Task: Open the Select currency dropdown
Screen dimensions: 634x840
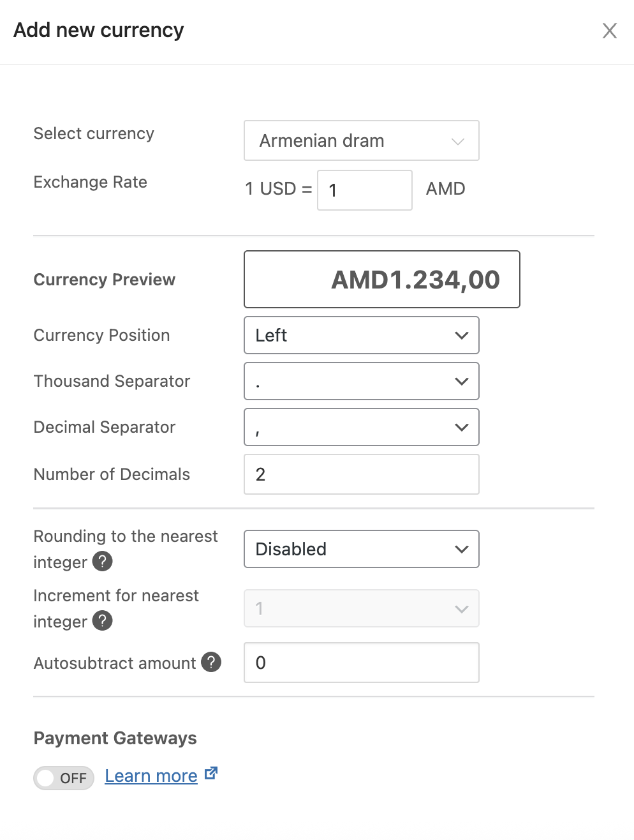Action: [361, 140]
